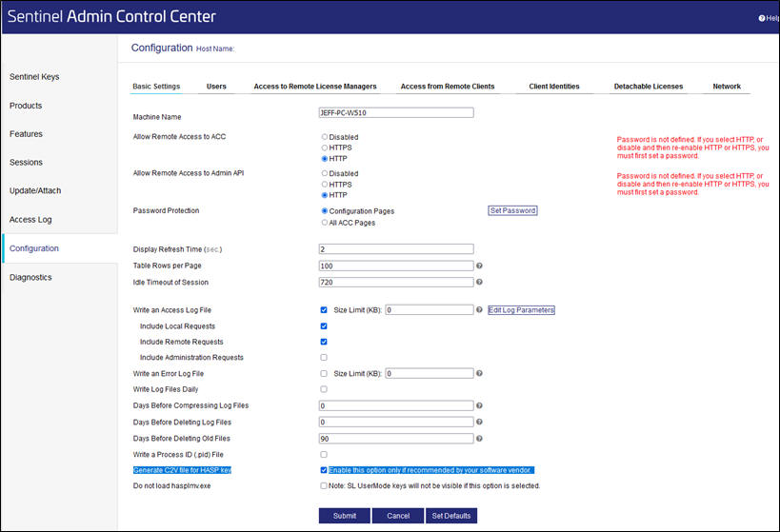
Task: Click help icon beside Days Before Compressing Log Files
Action: click(479, 405)
